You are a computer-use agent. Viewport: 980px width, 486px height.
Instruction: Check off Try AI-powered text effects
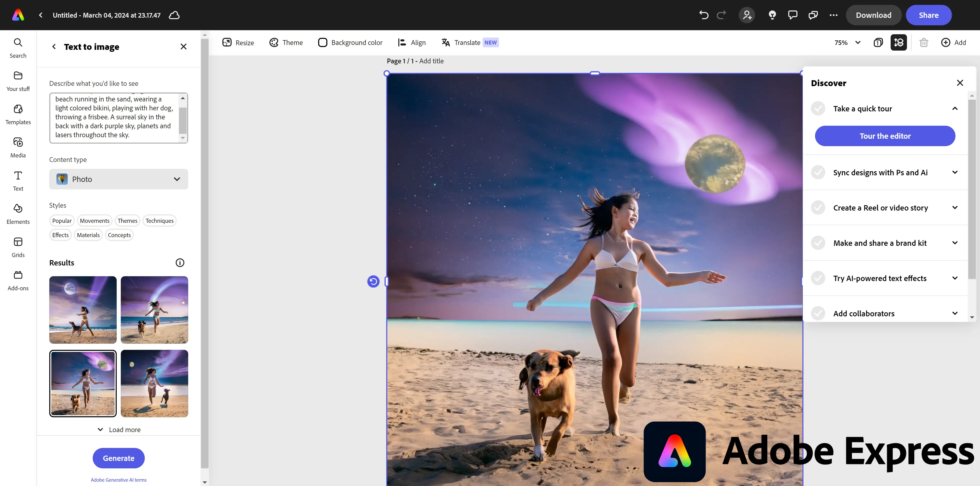pos(818,278)
